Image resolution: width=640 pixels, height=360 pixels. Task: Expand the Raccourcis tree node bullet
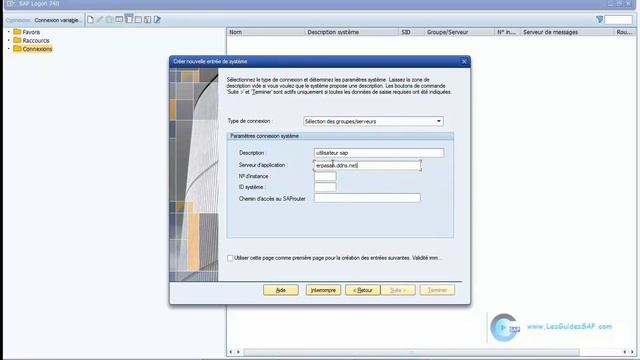pyautogui.click(x=9, y=40)
